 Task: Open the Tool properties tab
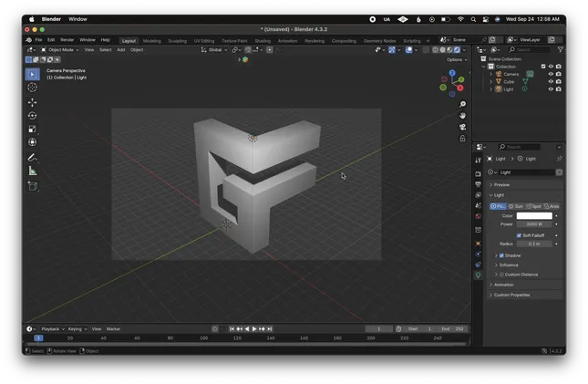click(478, 161)
